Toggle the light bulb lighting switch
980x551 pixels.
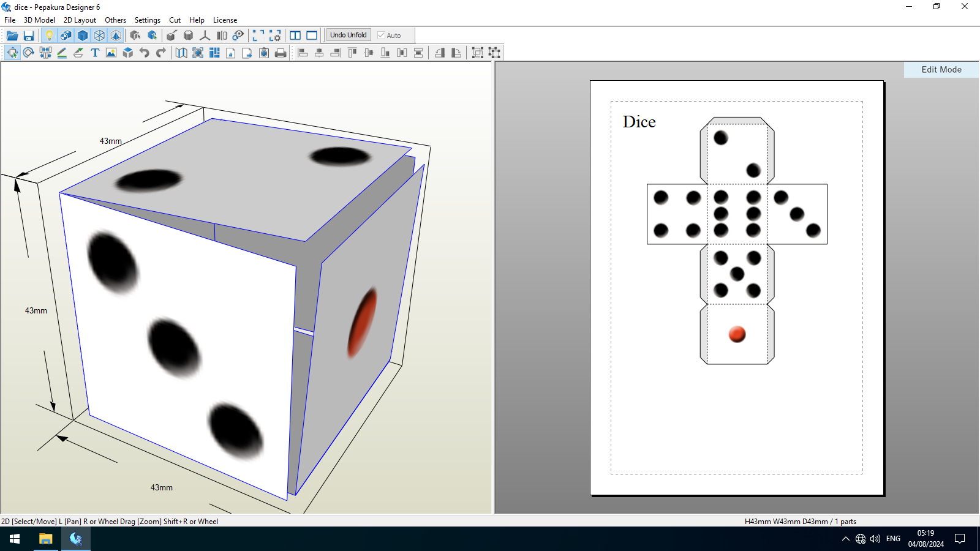click(x=49, y=36)
